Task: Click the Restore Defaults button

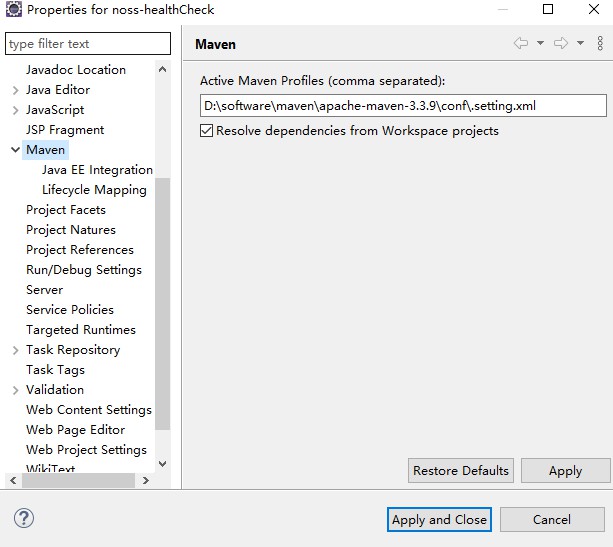Action: [461, 470]
